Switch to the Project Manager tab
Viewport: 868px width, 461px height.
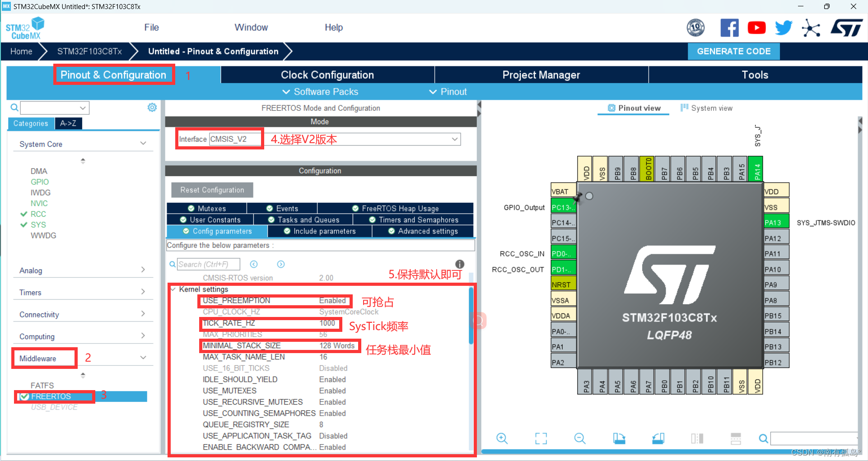click(541, 75)
